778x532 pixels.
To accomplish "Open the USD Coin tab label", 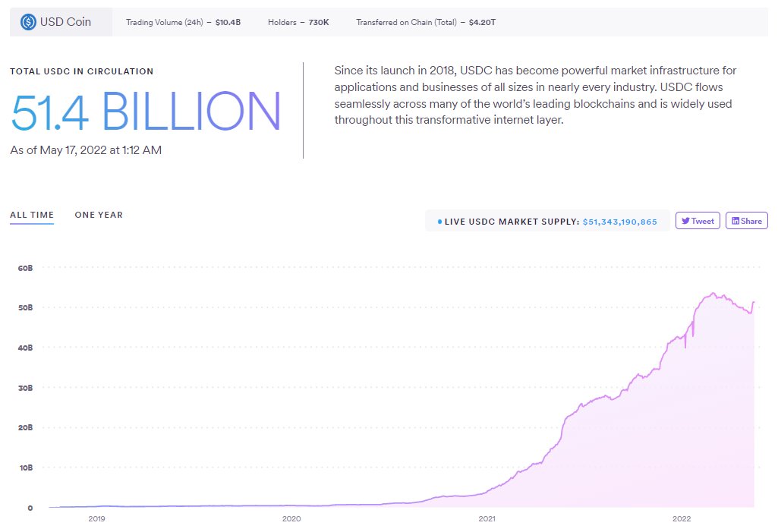I will (x=61, y=22).
